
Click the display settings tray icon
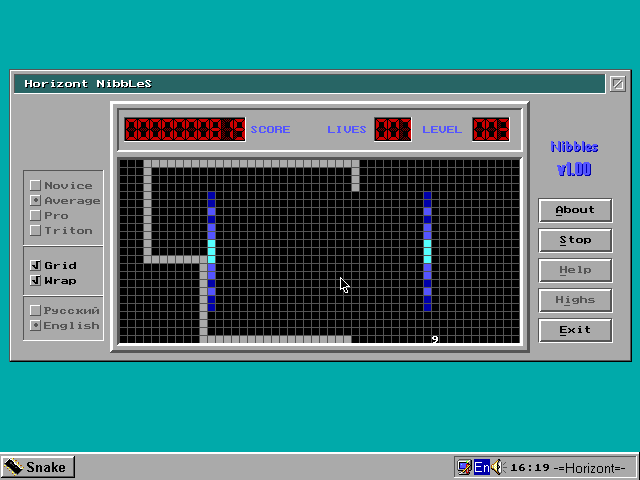tap(464, 467)
